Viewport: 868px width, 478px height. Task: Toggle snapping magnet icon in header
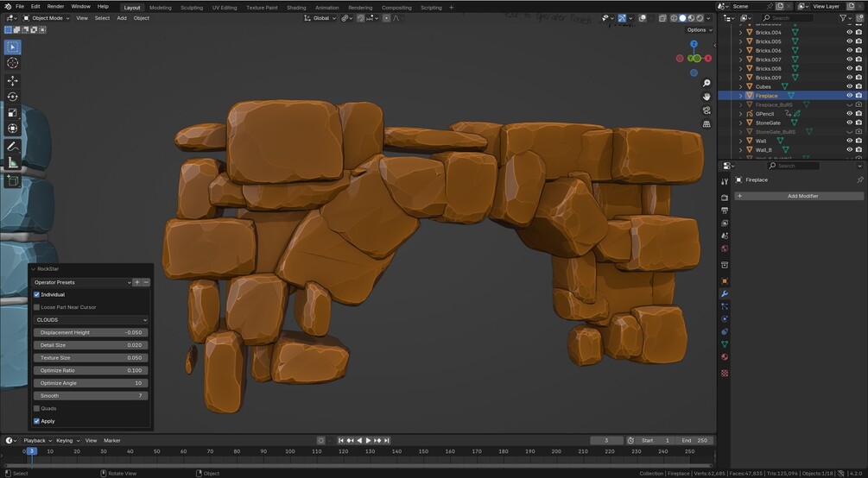click(361, 18)
